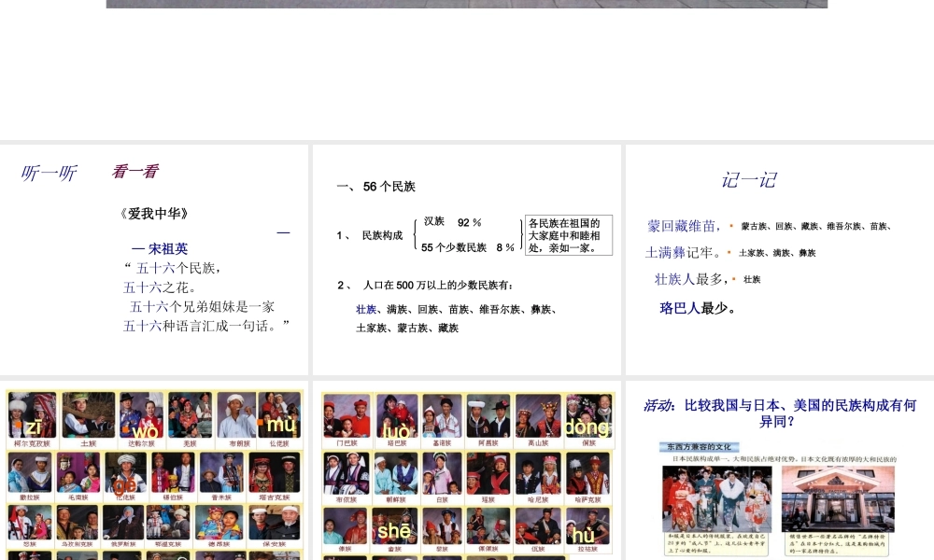
Task: Open the '听一听 看一看' slide thumbnail
Action: 154,259
